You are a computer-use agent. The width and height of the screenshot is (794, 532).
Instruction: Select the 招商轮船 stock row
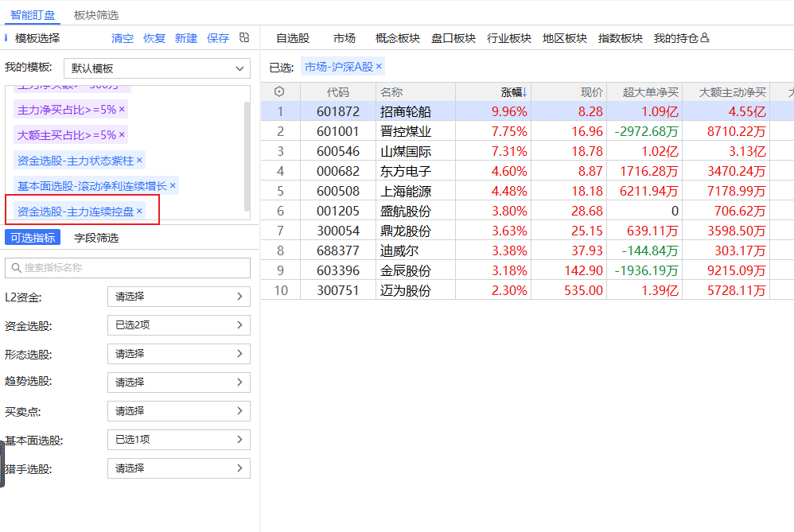[527, 111]
